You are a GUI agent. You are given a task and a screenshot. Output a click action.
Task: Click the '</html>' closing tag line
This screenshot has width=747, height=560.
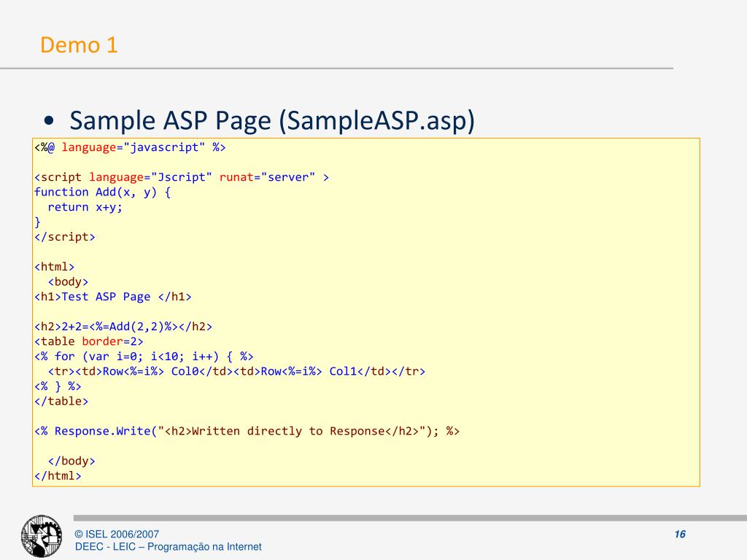click(58, 475)
